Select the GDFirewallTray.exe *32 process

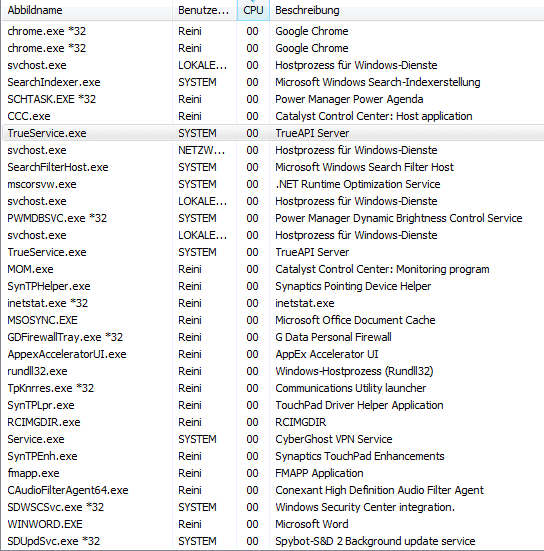(65, 337)
